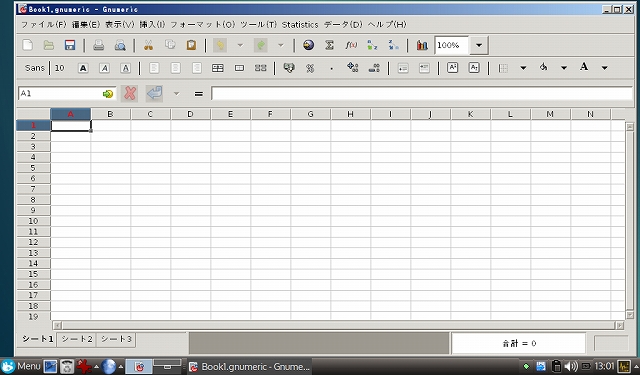
Task: Decrease the number of decimal places
Action: [x=374, y=68]
